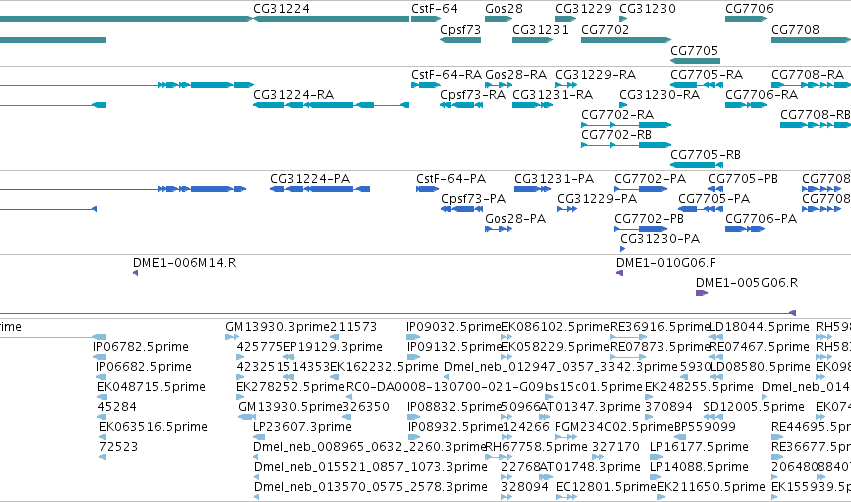
Task: Click the Gos28-PA protein label
Action: (x=515, y=219)
